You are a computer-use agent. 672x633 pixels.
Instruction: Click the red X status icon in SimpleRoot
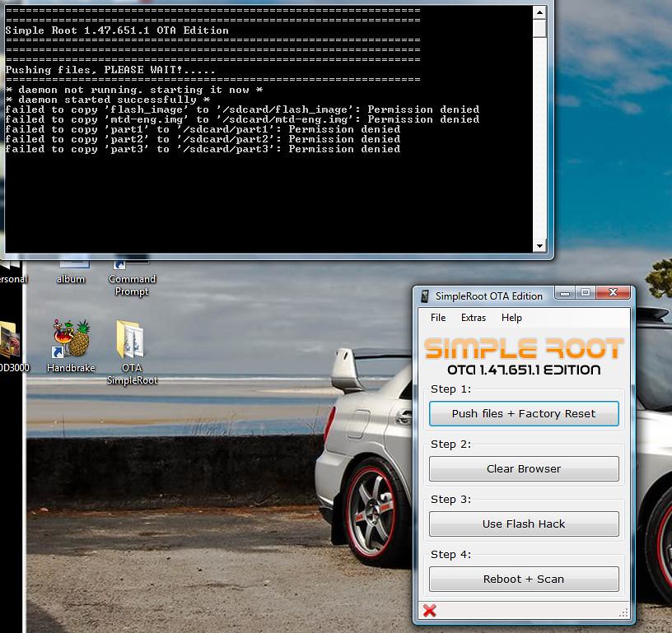coord(429,611)
